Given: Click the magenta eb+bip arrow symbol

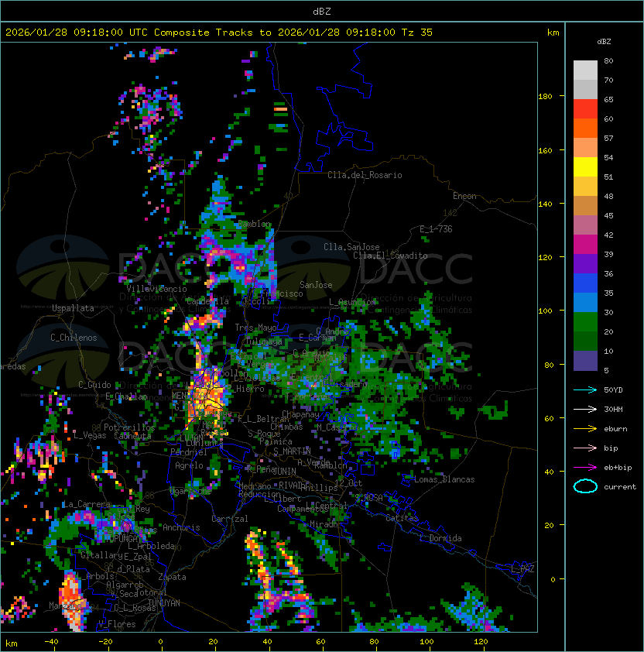Looking at the screenshot, I should [585, 468].
